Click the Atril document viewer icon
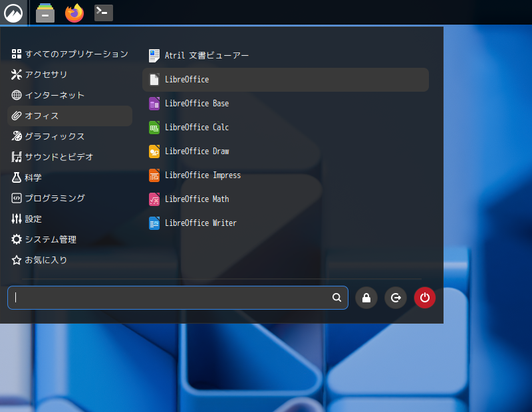 154,56
